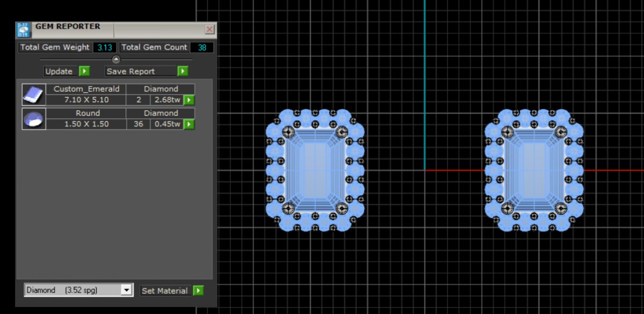Click the Round gem thumbnail icon

[x=33, y=118]
